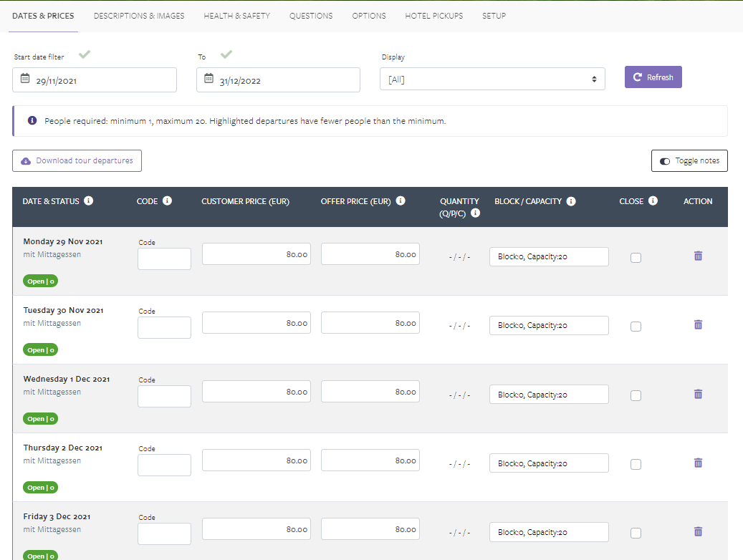Tick Close checkbox for Wednesday 1 Dec

[636, 395]
